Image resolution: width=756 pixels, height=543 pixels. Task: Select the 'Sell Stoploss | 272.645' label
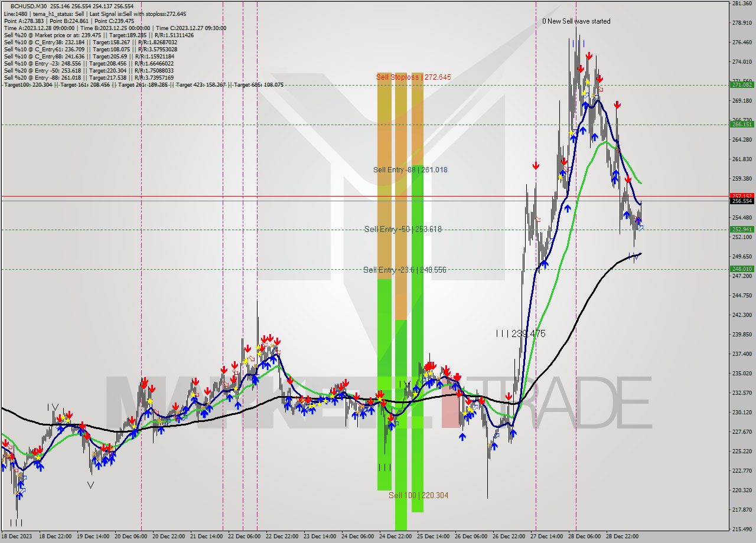pos(413,77)
